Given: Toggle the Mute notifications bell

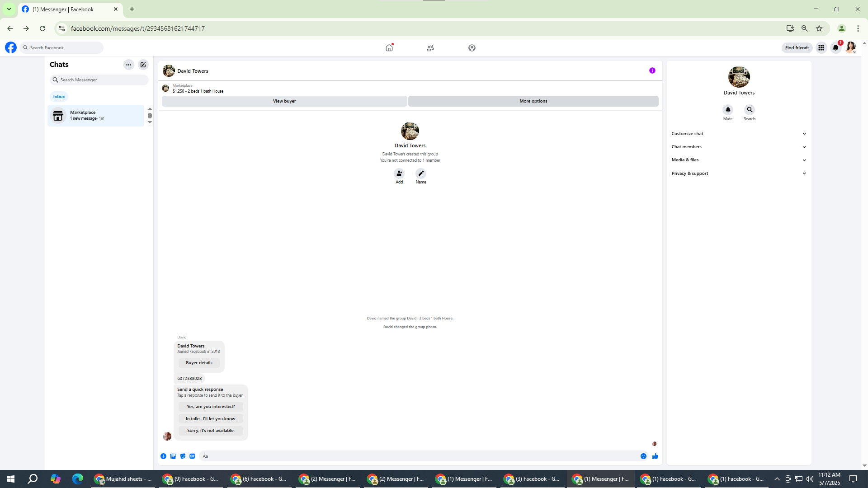Looking at the screenshot, I should [x=728, y=110].
